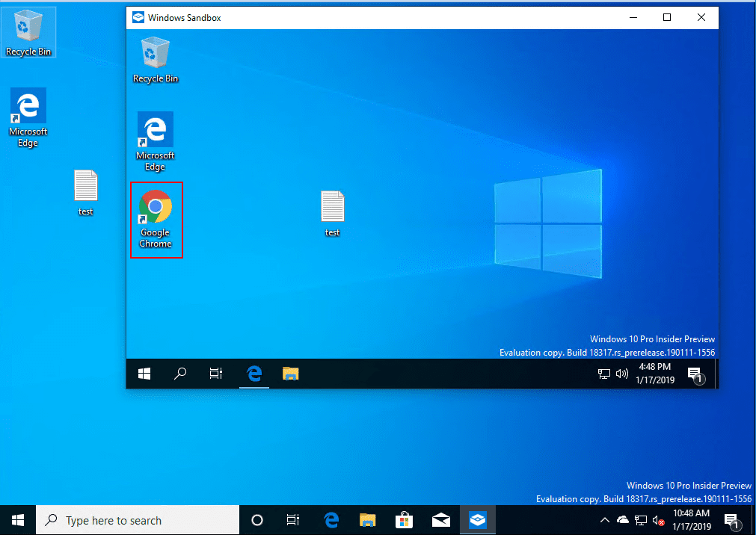756x535 pixels.
Task: Click the Cortana circle on host taskbar
Action: [257, 520]
